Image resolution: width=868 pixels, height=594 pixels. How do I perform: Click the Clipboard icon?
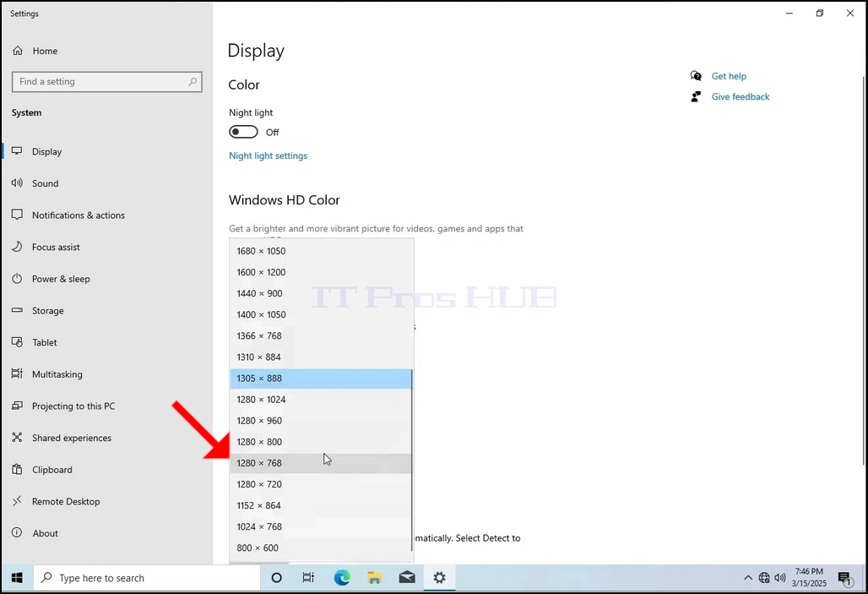click(17, 469)
